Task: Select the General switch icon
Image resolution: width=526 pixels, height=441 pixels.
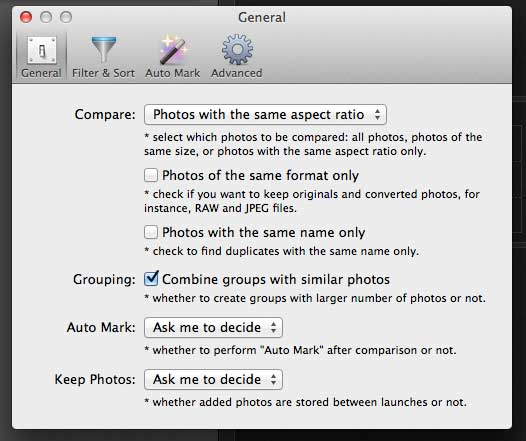Action: coord(42,50)
